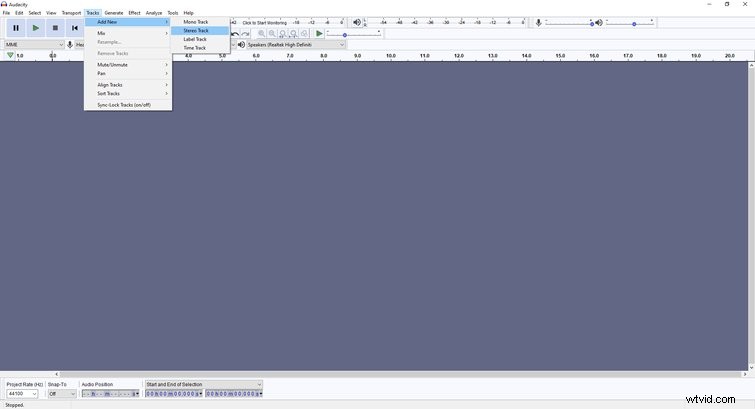This screenshot has height=409, width=755.
Task: Click the selection end time field
Action: pyautogui.click(x=234, y=394)
